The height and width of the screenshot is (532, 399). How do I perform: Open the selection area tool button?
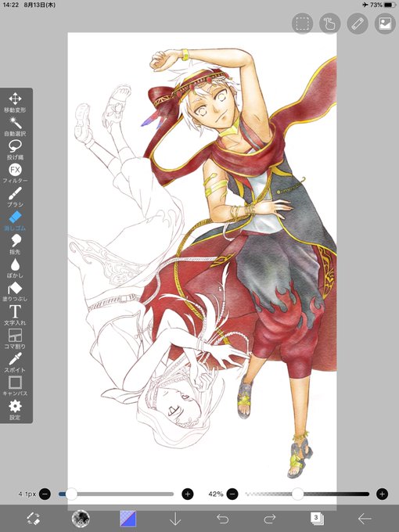[302, 23]
